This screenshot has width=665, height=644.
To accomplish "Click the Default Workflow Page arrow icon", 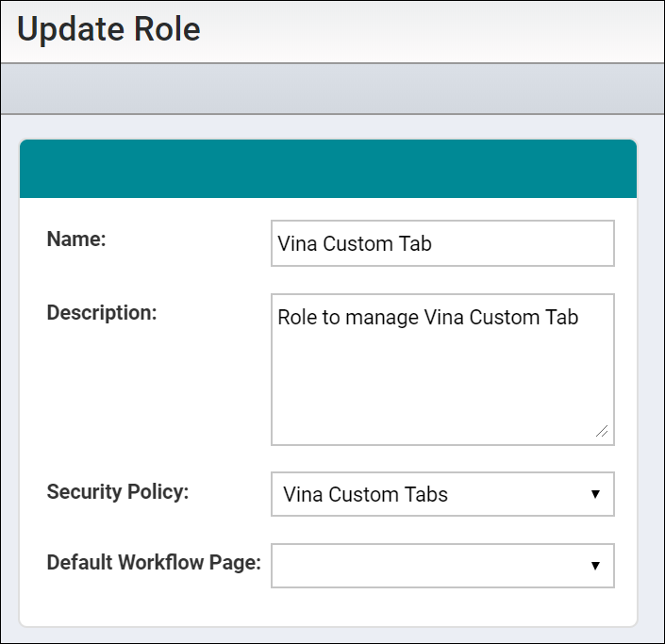I will 595,566.
